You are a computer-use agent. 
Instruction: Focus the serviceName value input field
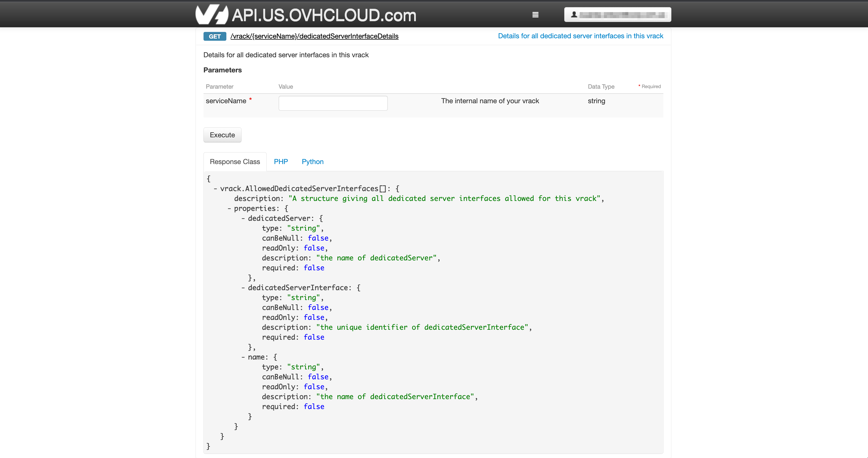click(x=333, y=103)
